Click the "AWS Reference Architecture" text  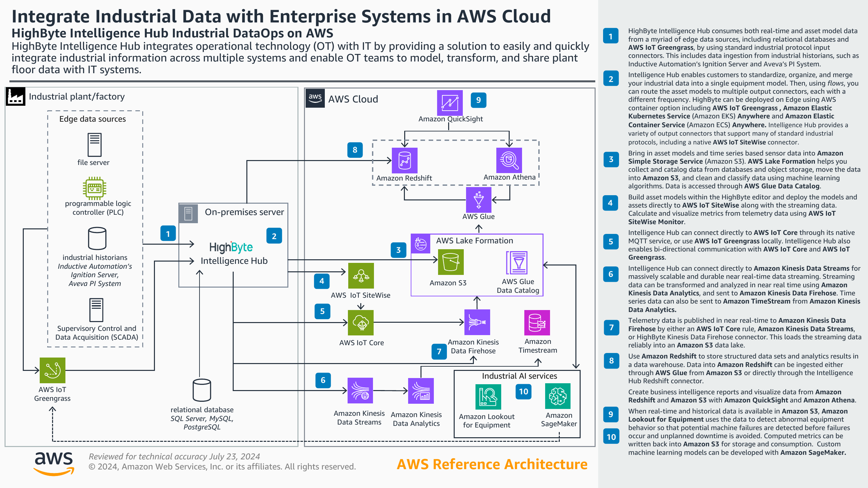click(x=492, y=464)
